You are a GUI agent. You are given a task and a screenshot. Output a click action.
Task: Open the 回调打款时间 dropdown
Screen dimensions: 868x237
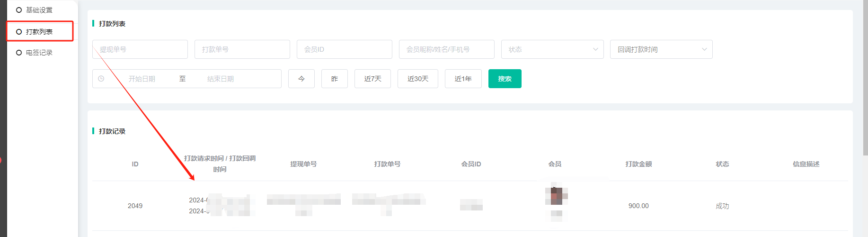coord(661,49)
